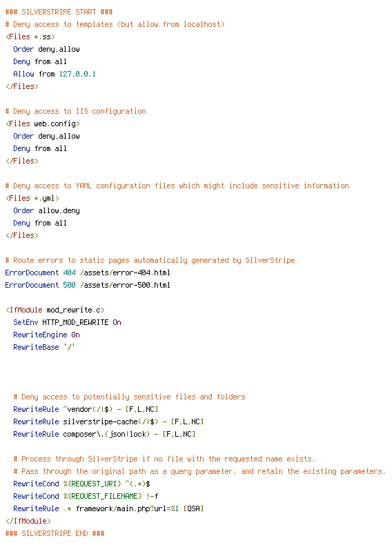Click the silverstripe-cache RewriteRule line
Image resolution: width=392 pixels, height=545 pixels.
click(108, 422)
